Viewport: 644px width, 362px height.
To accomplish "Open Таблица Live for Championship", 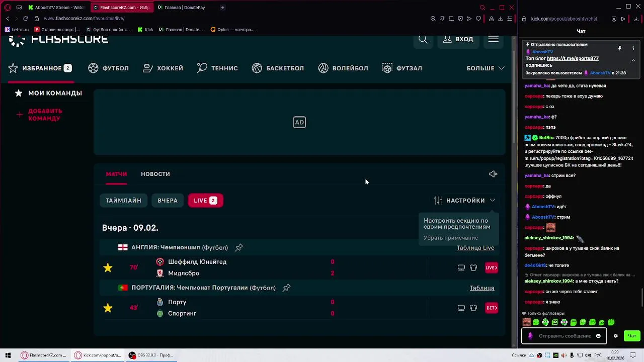I will 475,248.
